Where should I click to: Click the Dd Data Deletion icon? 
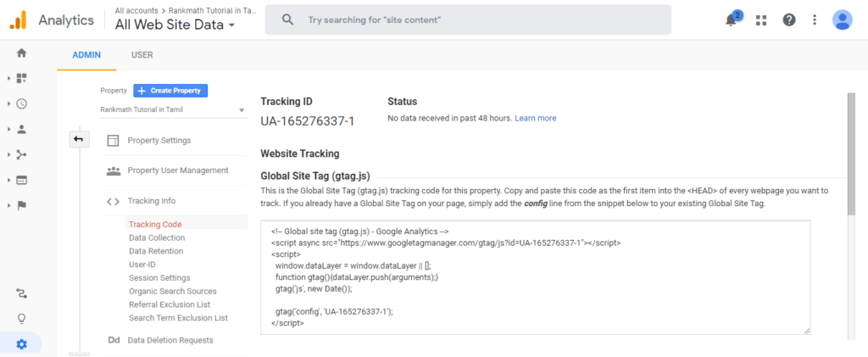(114, 340)
